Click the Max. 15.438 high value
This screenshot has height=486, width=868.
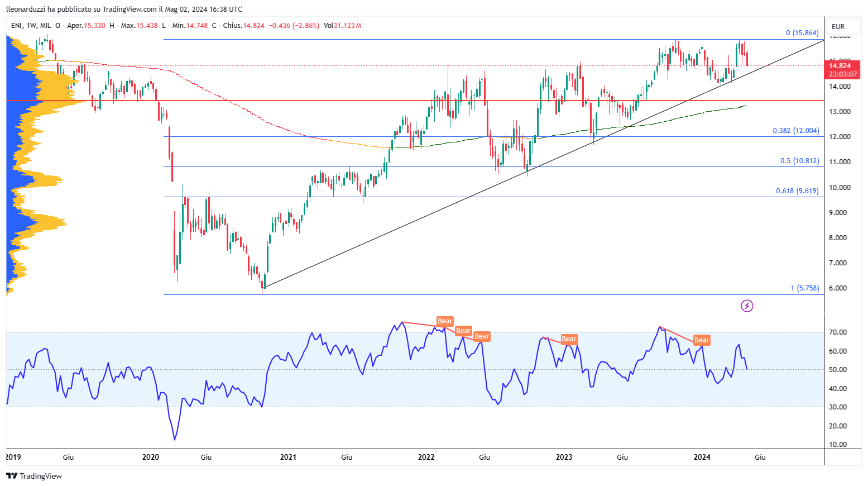pos(133,26)
